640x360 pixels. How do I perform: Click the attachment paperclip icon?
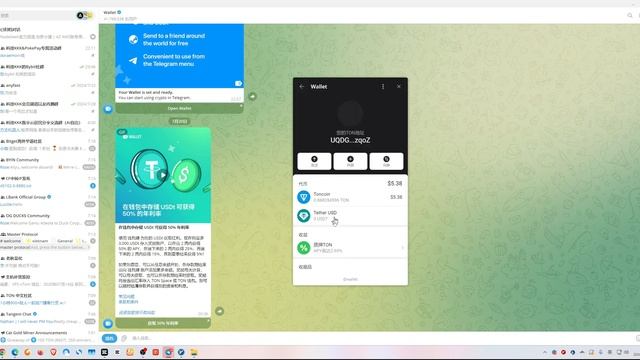(124, 338)
